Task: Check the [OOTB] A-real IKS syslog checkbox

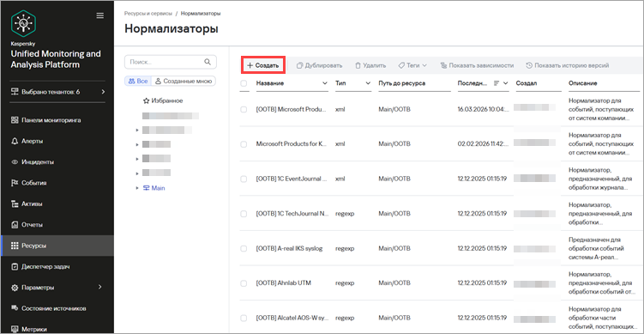Action: tap(244, 248)
